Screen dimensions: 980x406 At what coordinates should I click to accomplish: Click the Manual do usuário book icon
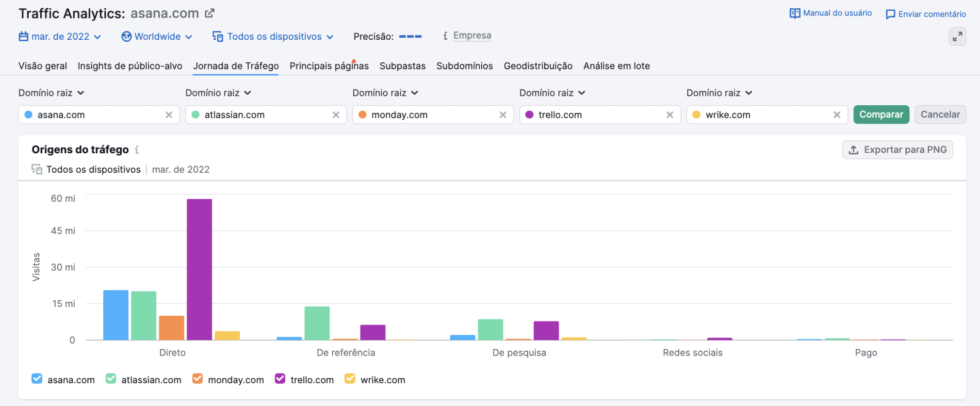pyautogui.click(x=795, y=14)
